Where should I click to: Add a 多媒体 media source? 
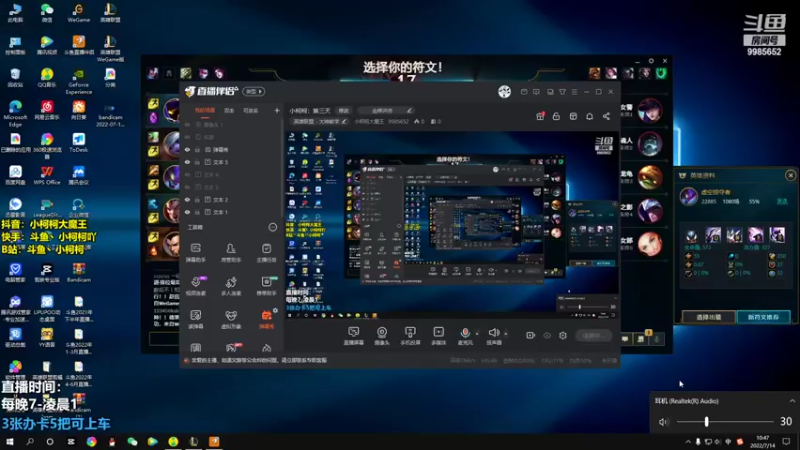[438, 336]
